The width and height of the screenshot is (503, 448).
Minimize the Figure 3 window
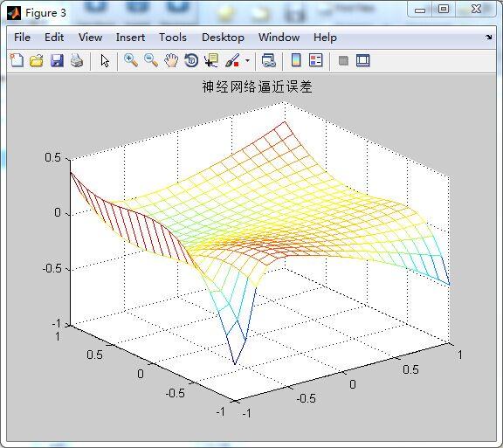pyautogui.click(x=420, y=10)
